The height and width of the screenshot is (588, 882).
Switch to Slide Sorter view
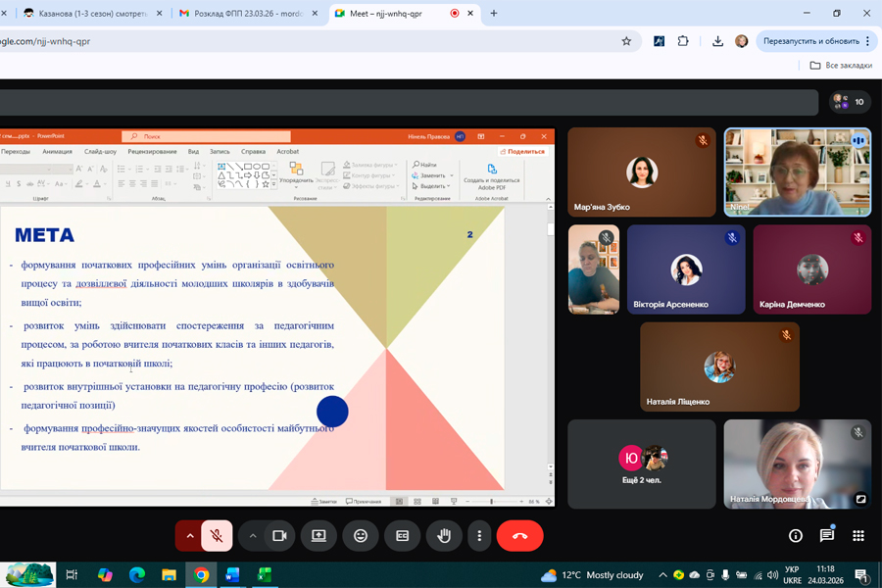pos(417,502)
